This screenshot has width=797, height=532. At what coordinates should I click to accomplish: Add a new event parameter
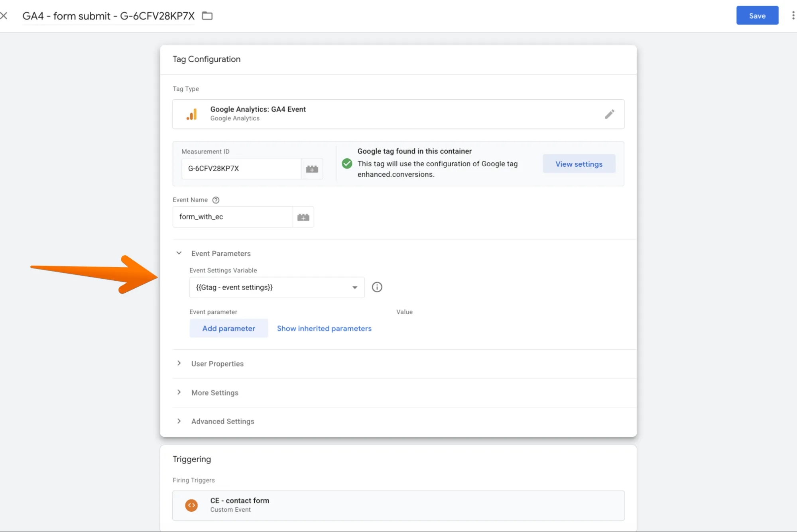click(x=228, y=328)
